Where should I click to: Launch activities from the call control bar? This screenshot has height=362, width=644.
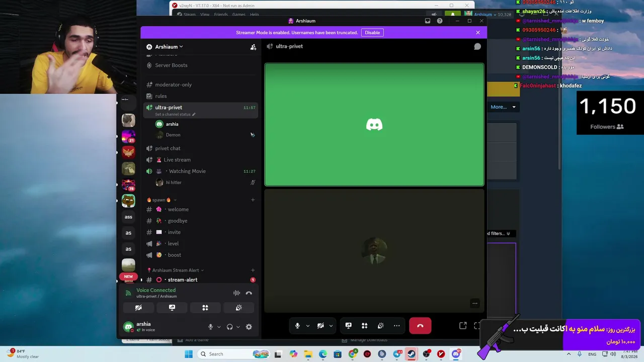coord(364,326)
